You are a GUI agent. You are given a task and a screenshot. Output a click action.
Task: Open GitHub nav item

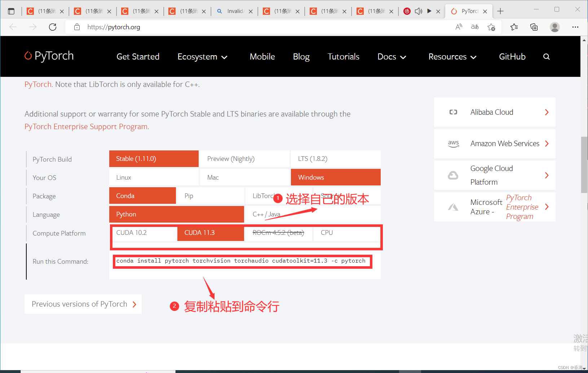pyautogui.click(x=512, y=57)
